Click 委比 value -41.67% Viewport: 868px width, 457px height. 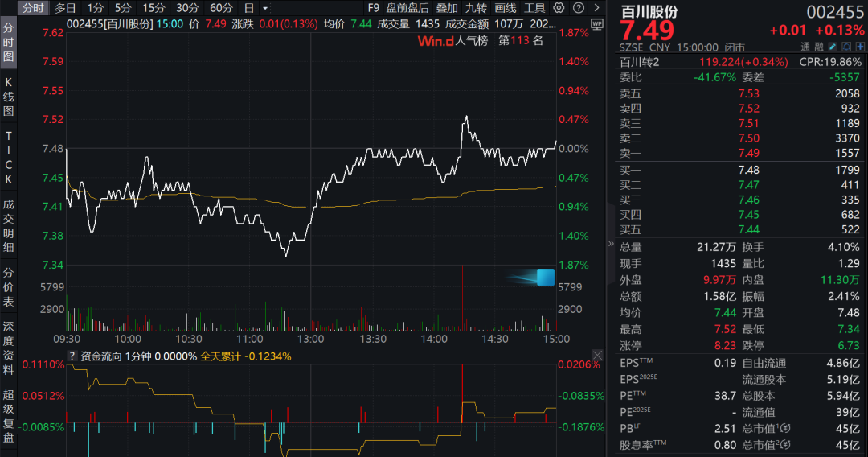(x=714, y=77)
